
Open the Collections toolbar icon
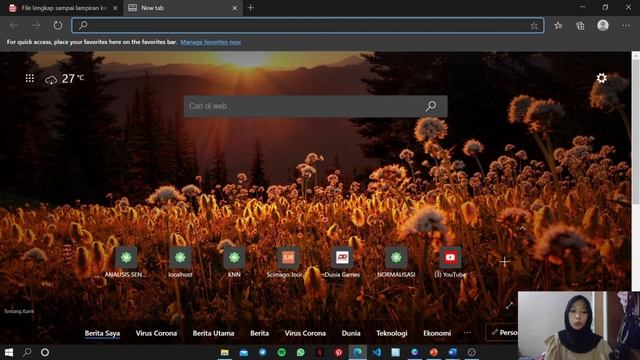pos(580,26)
